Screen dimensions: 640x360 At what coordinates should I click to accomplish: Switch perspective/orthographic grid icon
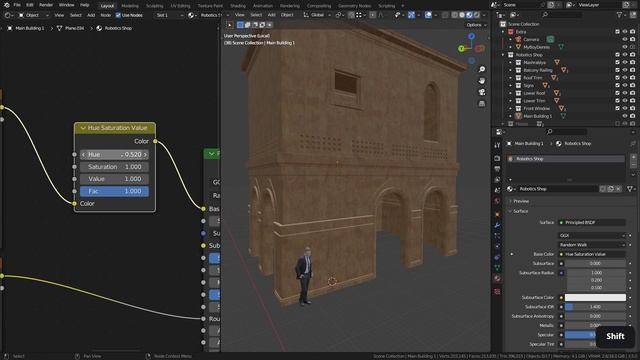482,104
